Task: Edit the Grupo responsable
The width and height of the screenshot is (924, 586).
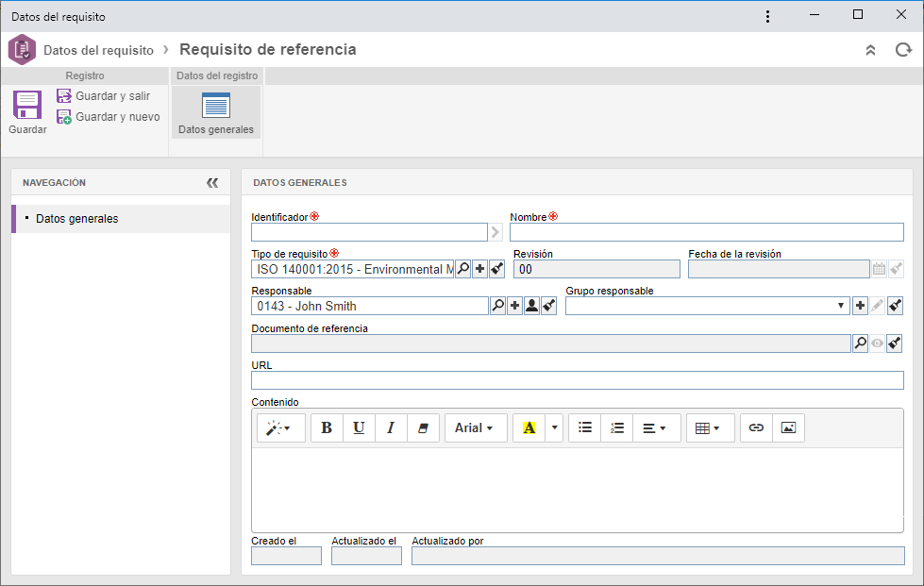Action: (877, 306)
